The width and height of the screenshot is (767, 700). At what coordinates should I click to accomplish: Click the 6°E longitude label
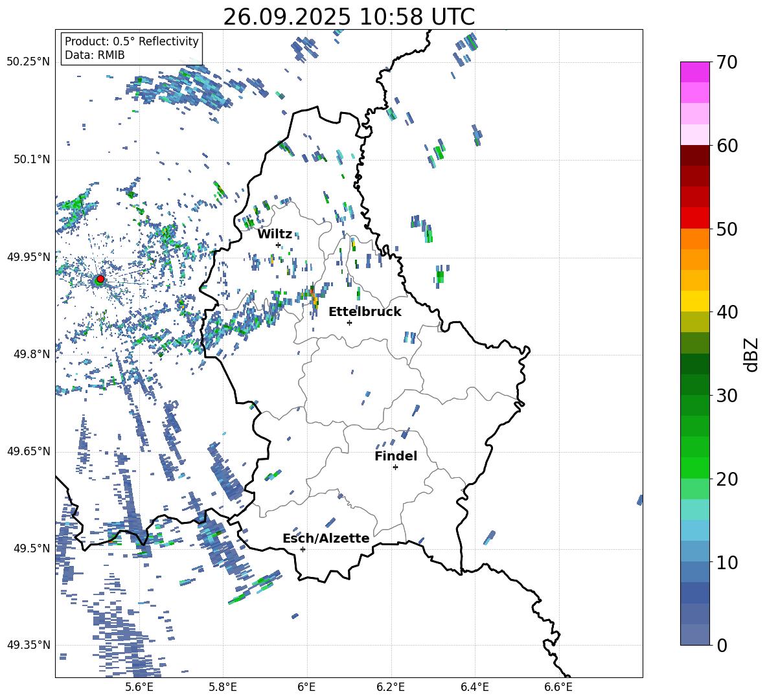pyautogui.click(x=306, y=687)
